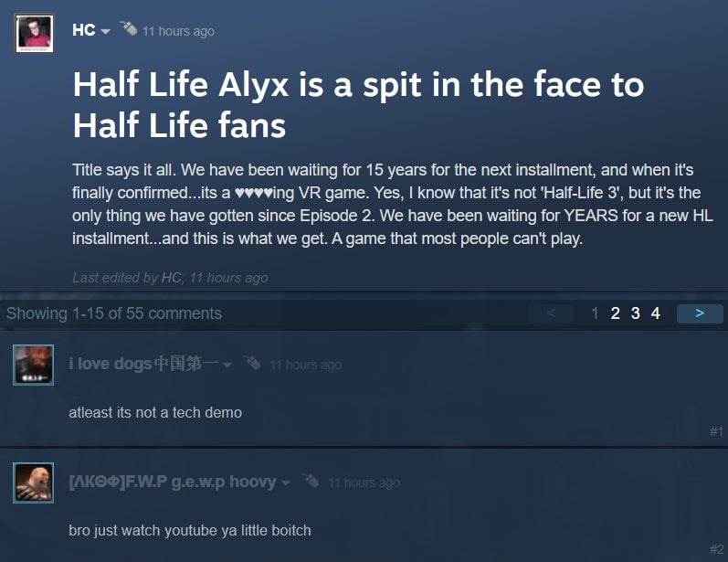Click mouse icon beside i love dogs comment
The height and width of the screenshot is (562, 728).
coord(252,362)
